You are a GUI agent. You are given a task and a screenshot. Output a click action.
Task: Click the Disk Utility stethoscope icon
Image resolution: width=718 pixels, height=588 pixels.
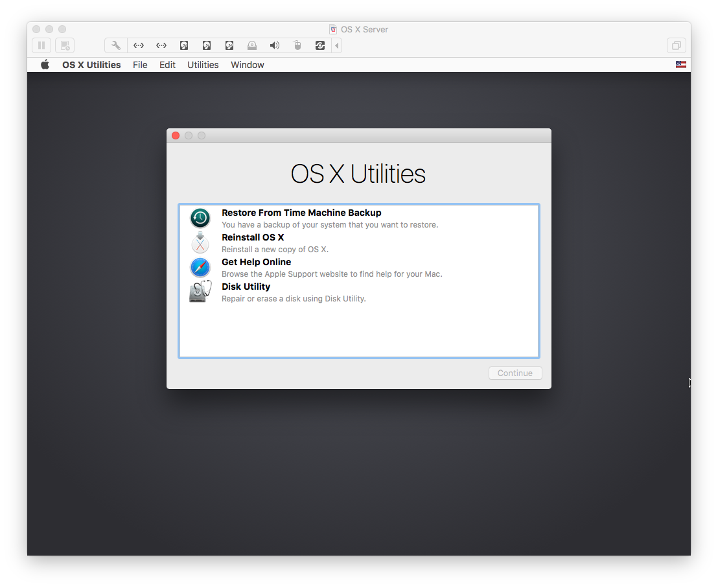pyautogui.click(x=200, y=292)
